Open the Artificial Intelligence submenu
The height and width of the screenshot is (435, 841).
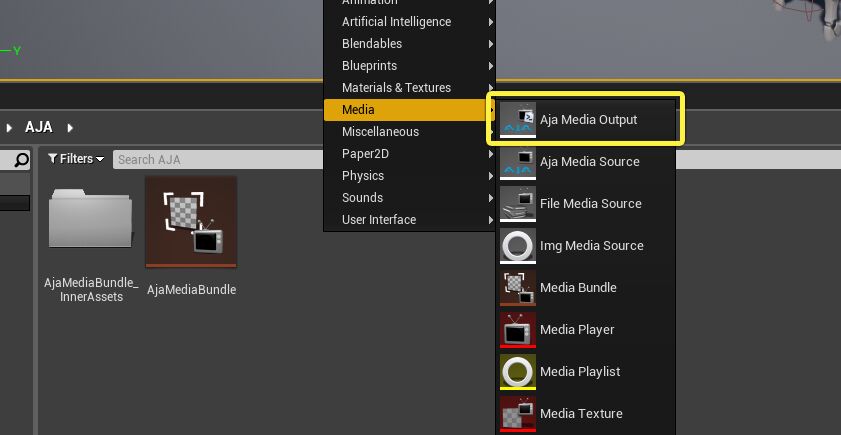[410, 22]
